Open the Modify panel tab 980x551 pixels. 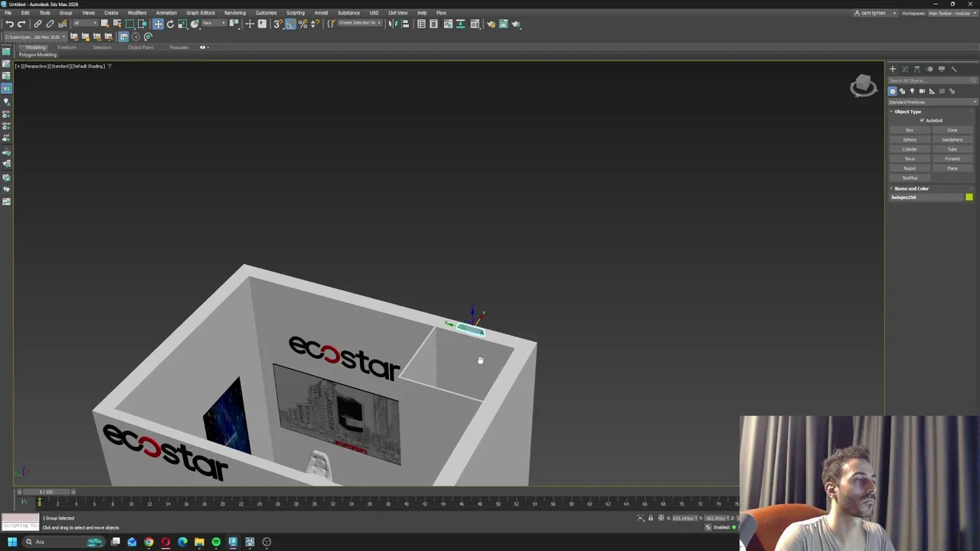pos(905,69)
